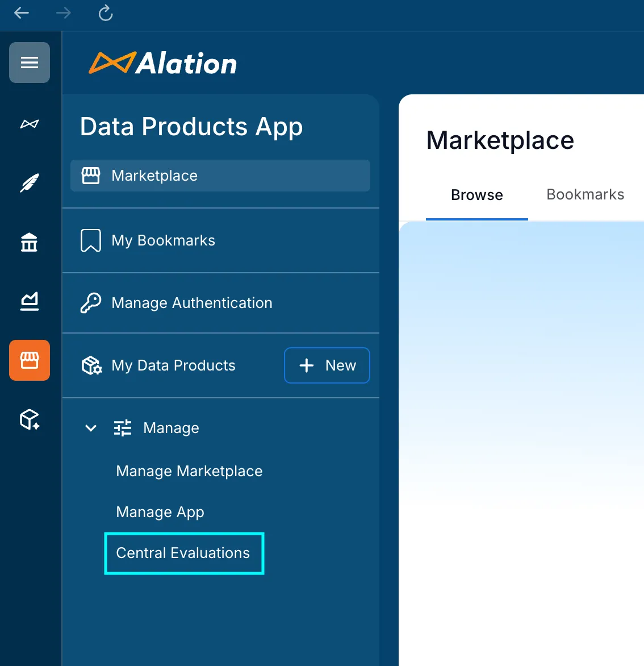Select the Browse tab

pos(476,195)
